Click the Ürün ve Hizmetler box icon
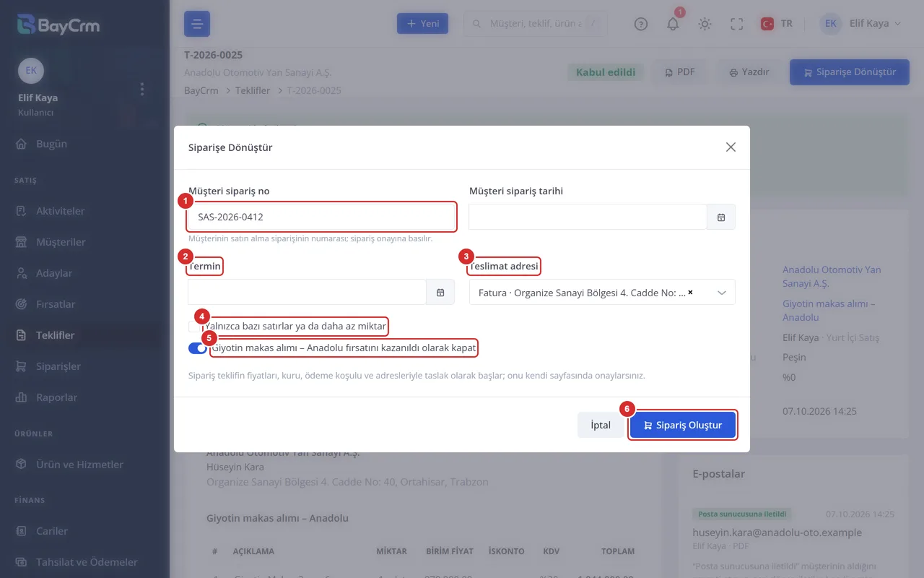 pyautogui.click(x=22, y=465)
